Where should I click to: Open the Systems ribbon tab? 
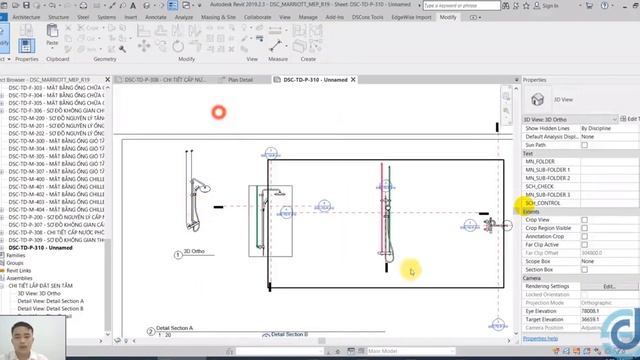coord(107,17)
